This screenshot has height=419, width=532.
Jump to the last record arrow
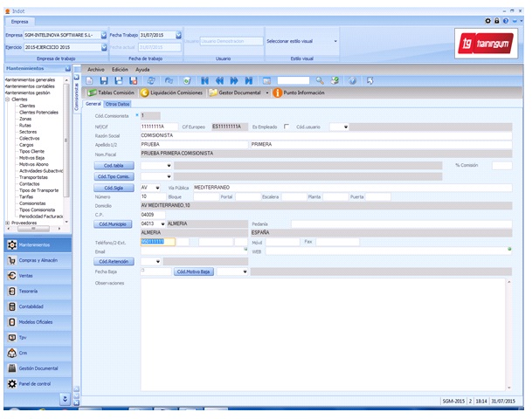pos(250,80)
